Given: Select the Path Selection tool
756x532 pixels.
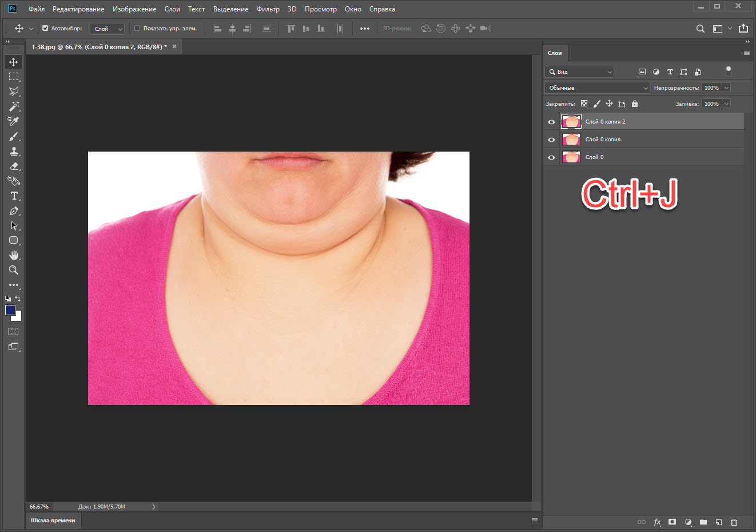Looking at the screenshot, I should (14, 225).
